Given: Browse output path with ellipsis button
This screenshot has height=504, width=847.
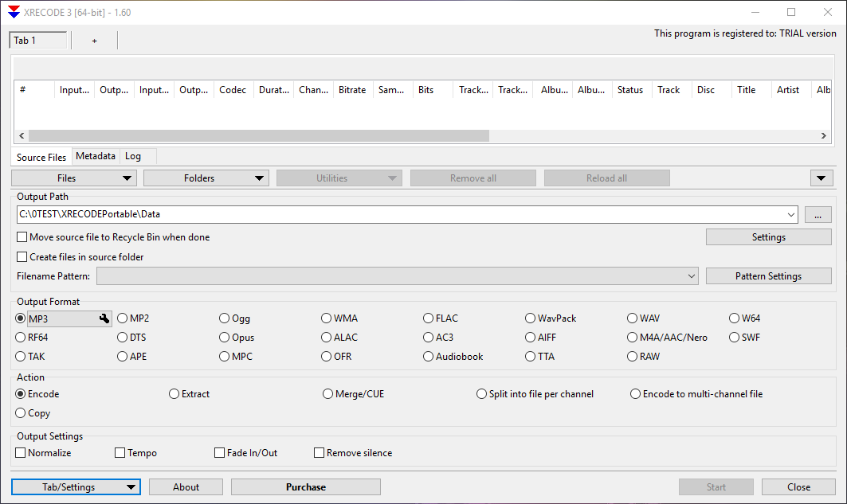Looking at the screenshot, I should (x=818, y=214).
